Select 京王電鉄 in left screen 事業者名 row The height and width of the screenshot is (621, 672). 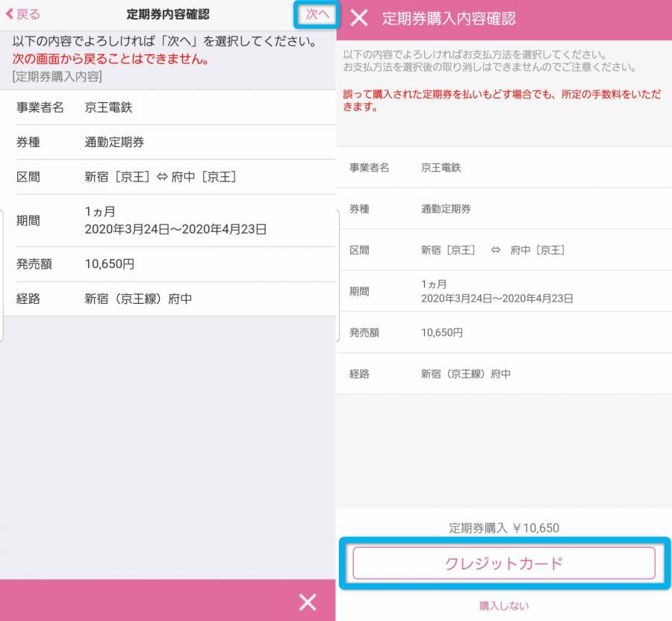[108, 107]
